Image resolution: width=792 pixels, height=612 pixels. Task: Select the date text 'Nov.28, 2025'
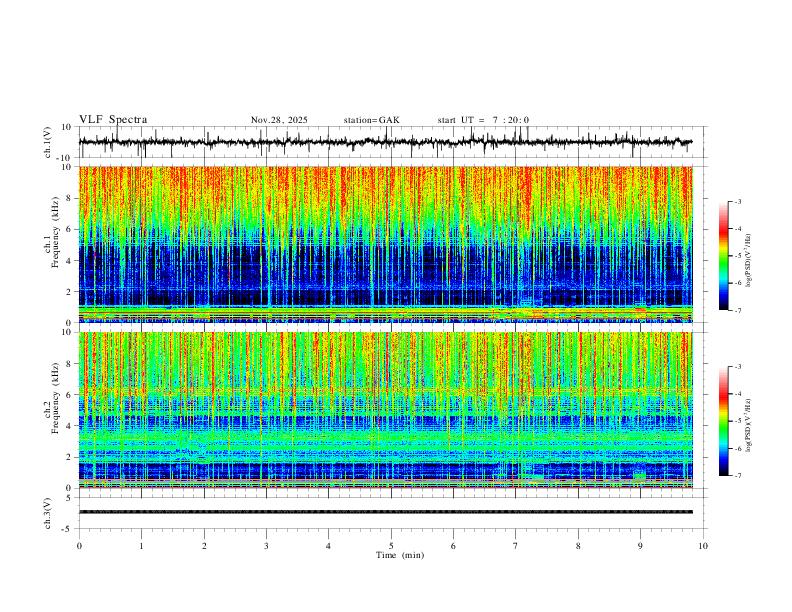[279, 120]
